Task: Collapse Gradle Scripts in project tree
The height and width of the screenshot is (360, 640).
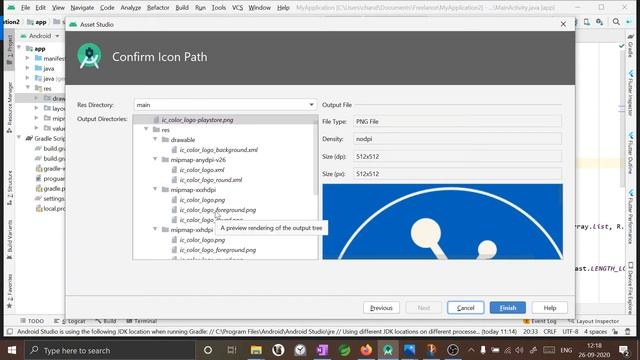Action: tap(19, 138)
